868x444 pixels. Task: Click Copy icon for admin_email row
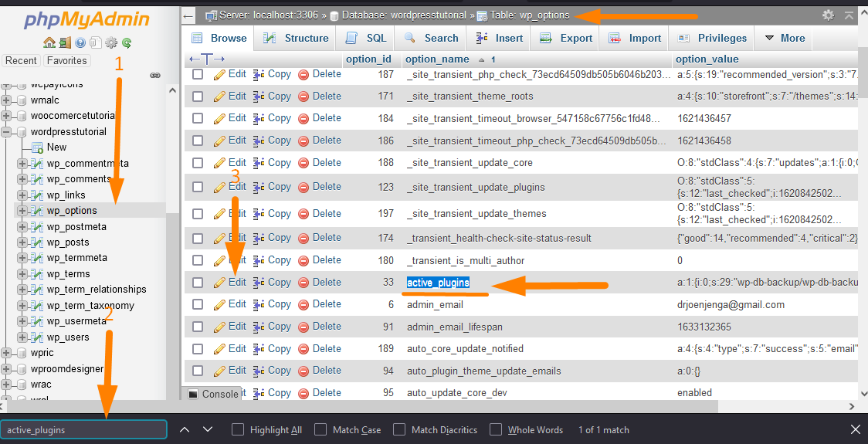259,304
